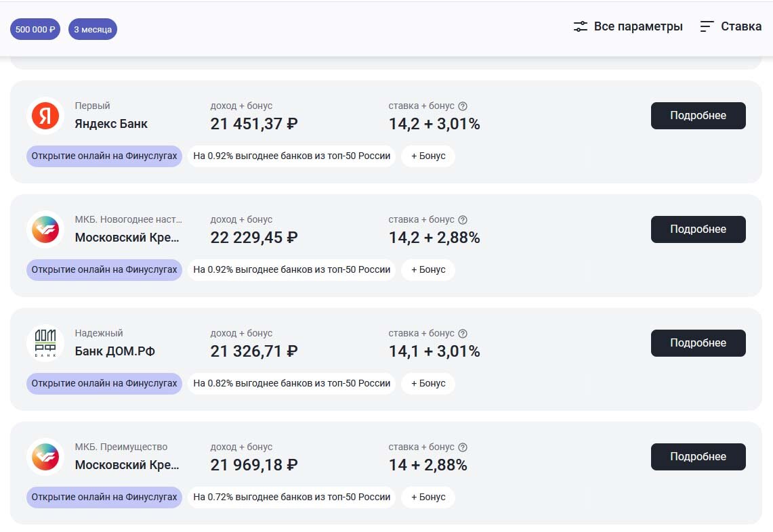Click the МКБ logo in Новогоднее наст... card
The height and width of the screenshot is (532, 773).
[45, 229]
